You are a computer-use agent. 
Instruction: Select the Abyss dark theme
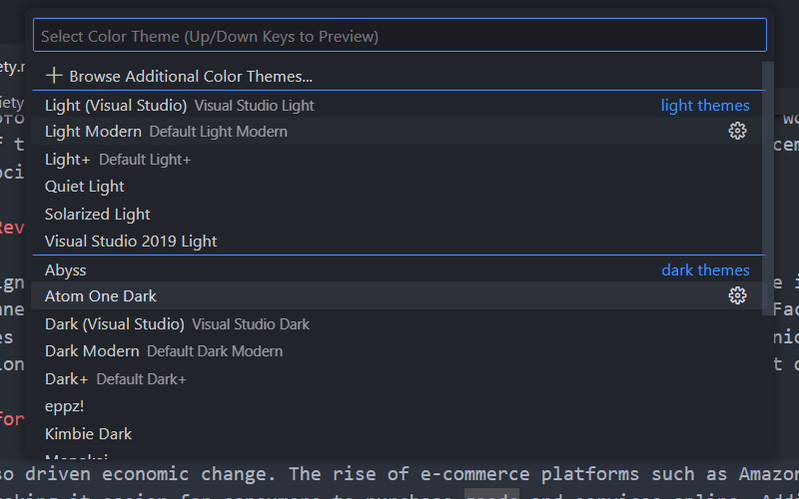coord(66,270)
